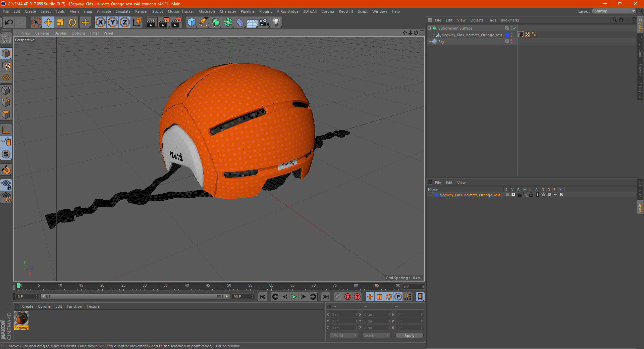The width and height of the screenshot is (644, 349).
Task: Click the Segway layer color swatch
Action: click(436, 195)
